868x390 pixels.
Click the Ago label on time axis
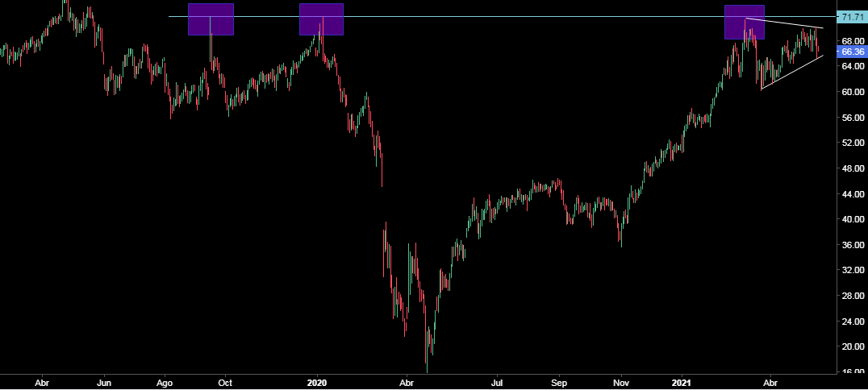pos(165,382)
